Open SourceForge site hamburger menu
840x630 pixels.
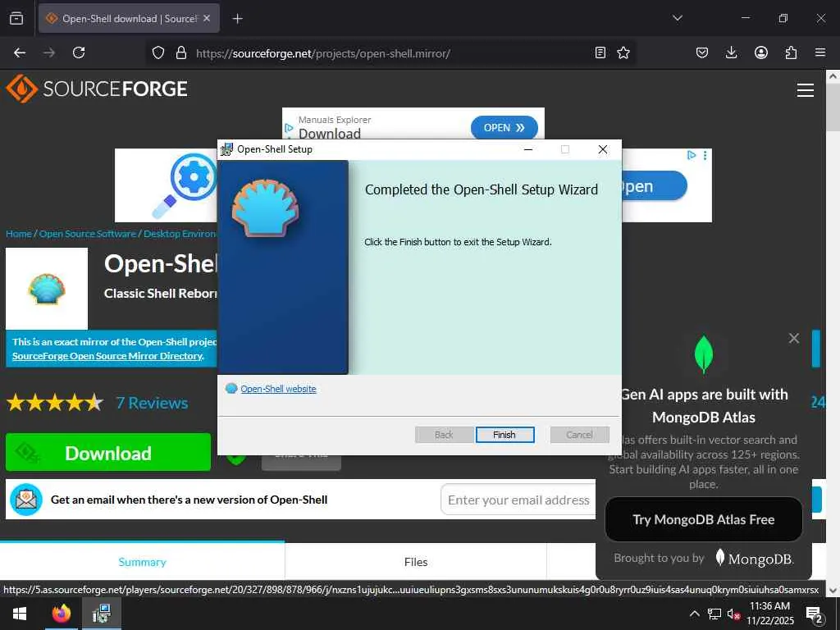pyautogui.click(x=806, y=90)
